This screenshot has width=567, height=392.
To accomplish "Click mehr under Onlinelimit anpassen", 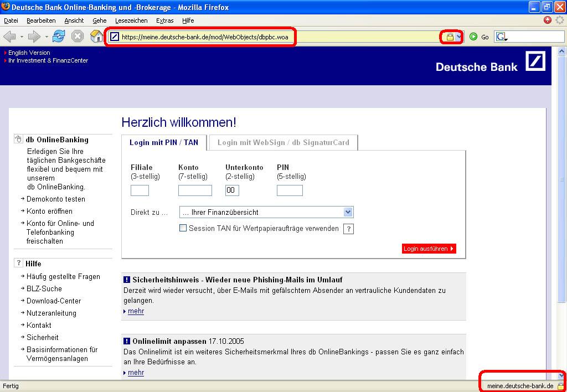I will click(136, 373).
